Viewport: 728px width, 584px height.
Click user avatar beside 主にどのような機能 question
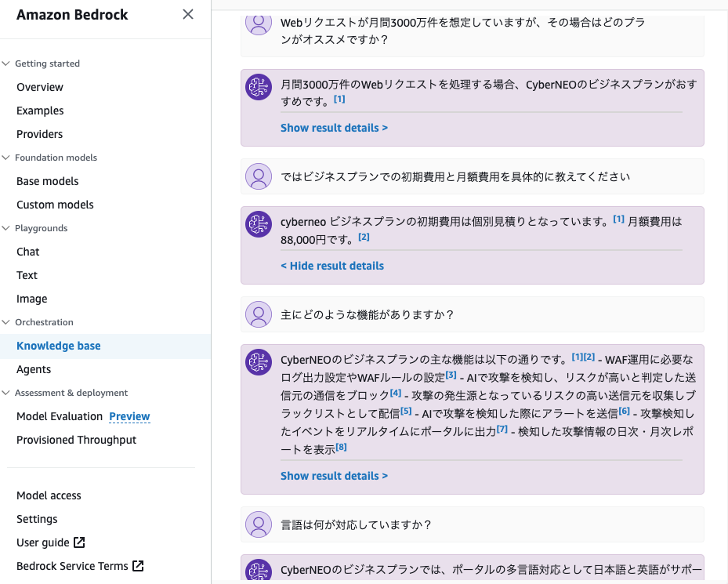(x=259, y=314)
